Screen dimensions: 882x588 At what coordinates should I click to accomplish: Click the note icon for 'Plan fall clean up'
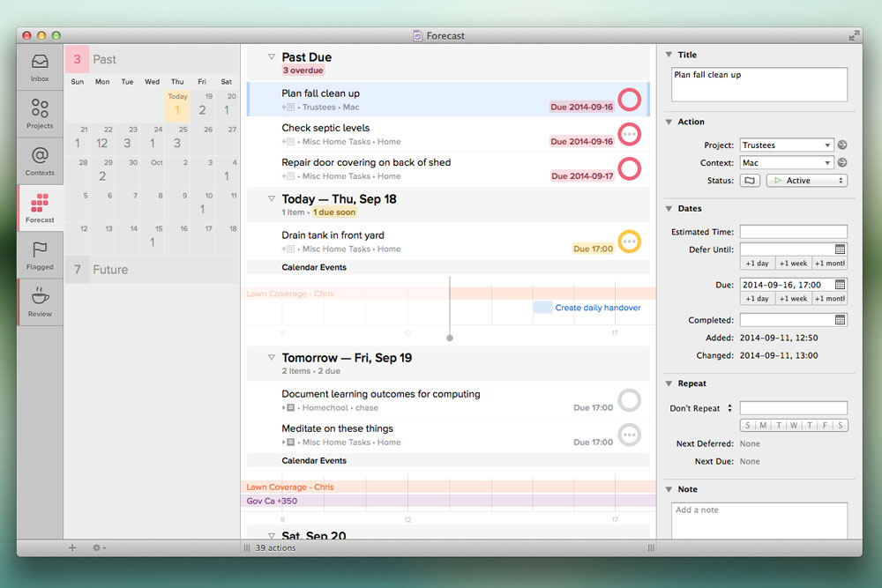[x=288, y=108]
